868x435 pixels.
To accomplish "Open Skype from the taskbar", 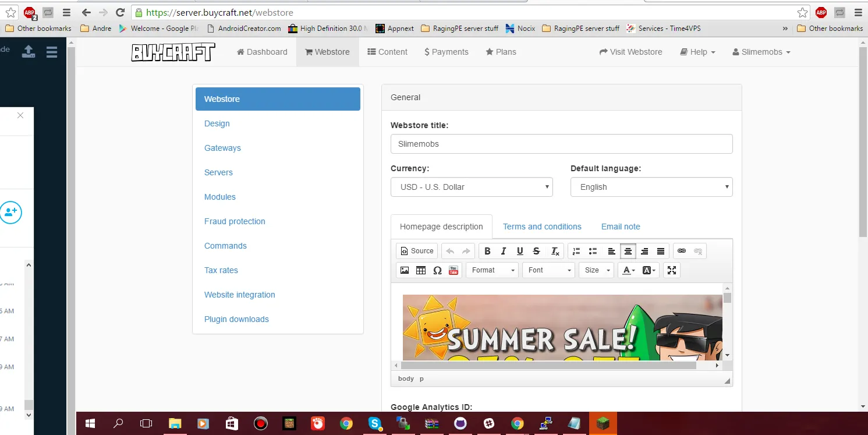I will (x=374, y=423).
